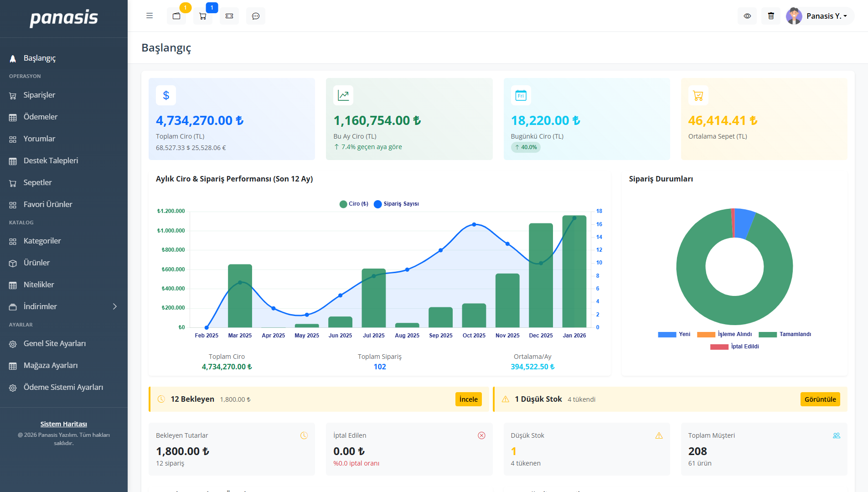This screenshot has height=492, width=868.
Task: Open the Sistem Haritası link
Action: (x=63, y=424)
